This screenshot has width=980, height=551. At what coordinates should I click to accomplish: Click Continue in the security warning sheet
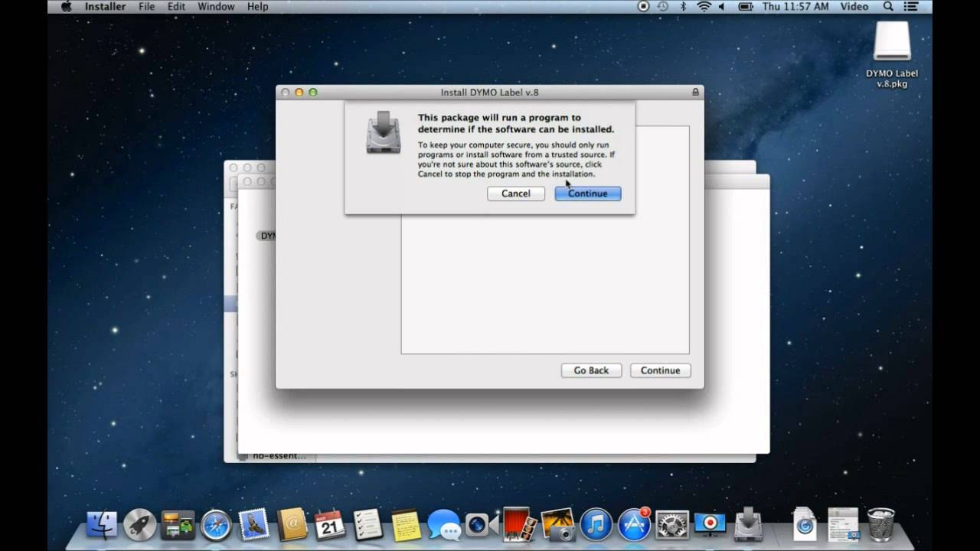click(588, 194)
